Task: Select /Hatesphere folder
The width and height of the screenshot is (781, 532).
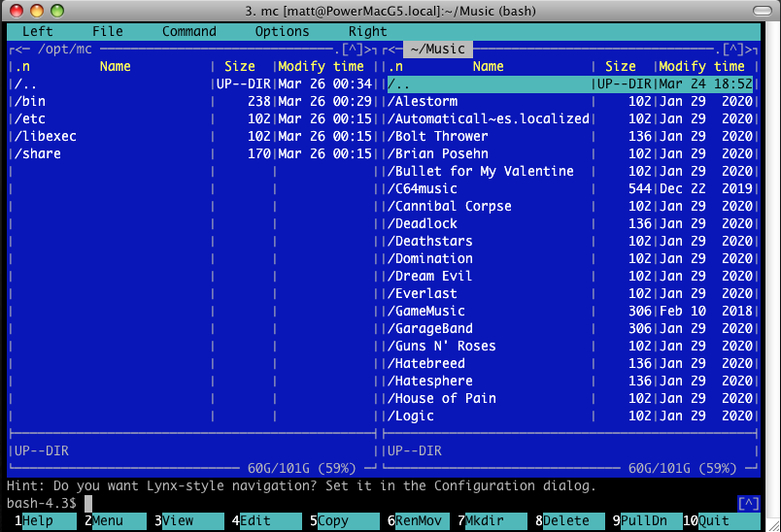Action: (x=570, y=381)
